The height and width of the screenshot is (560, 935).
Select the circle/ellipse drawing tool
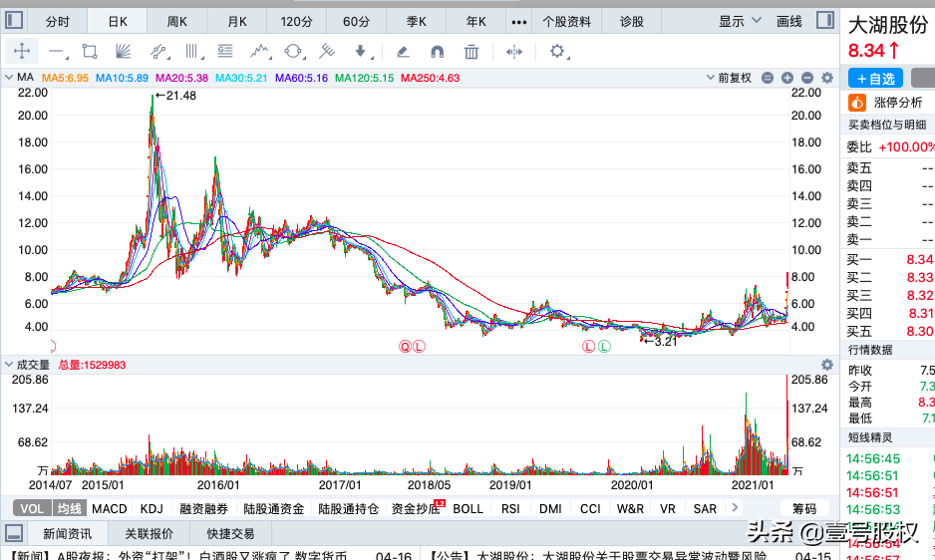[293, 51]
